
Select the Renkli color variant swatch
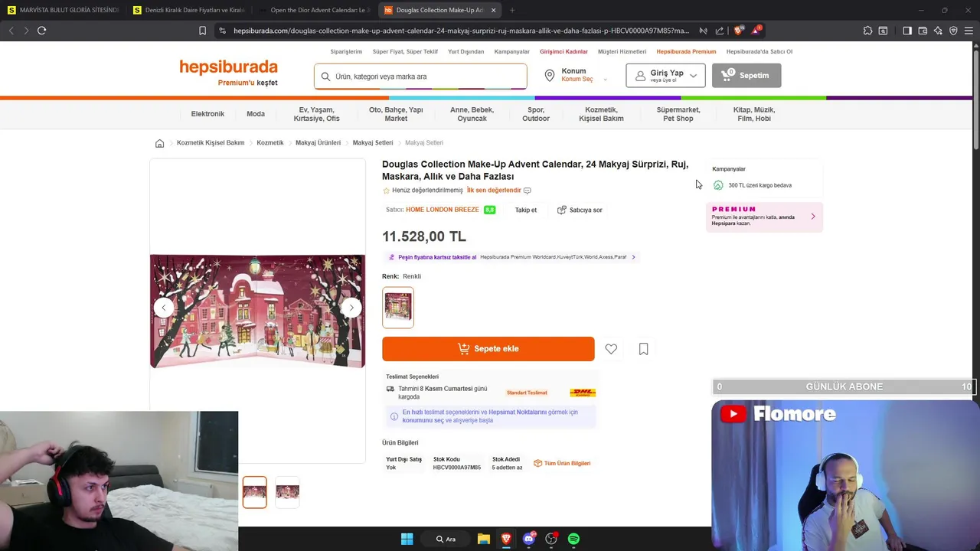coord(398,308)
